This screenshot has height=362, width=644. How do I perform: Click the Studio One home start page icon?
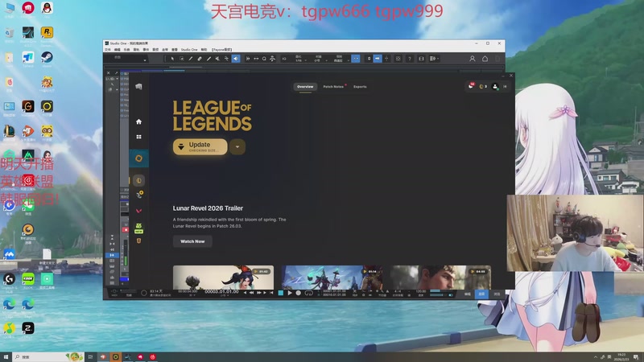(x=485, y=59)
